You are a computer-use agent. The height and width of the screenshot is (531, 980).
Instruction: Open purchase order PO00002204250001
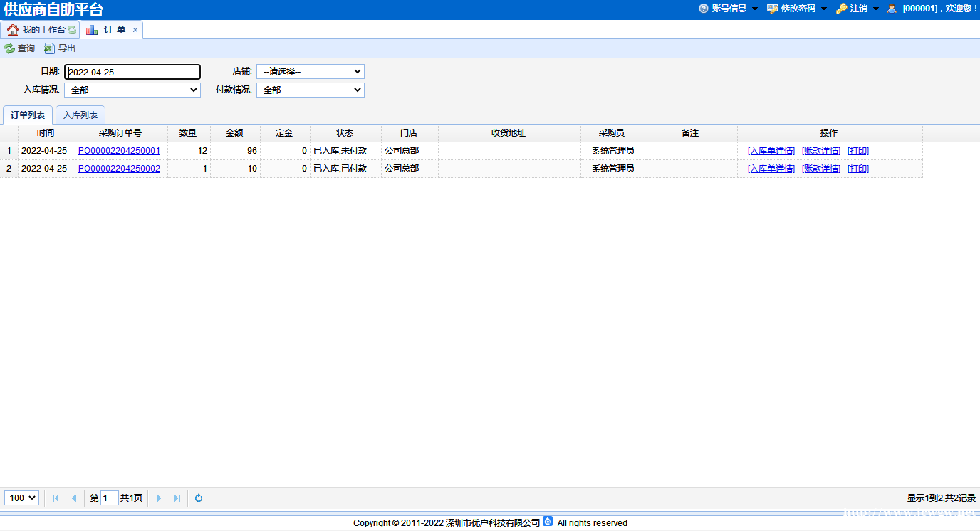[119, 151]
